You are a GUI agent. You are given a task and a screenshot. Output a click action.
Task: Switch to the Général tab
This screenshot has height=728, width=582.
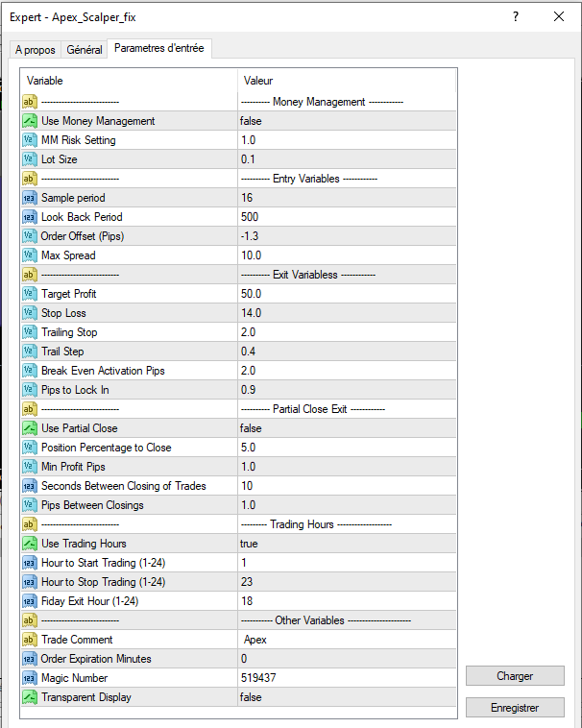[x=85, y=50]
